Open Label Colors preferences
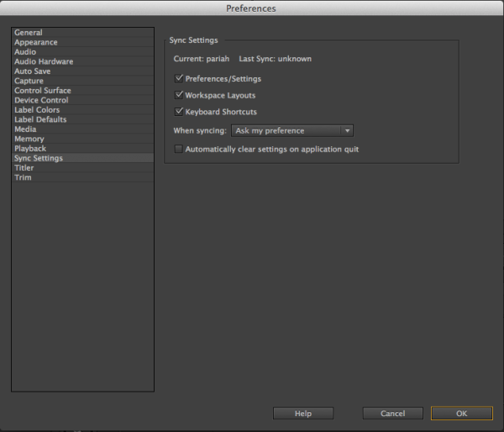 pyautogui.click(x=82, y=110)
